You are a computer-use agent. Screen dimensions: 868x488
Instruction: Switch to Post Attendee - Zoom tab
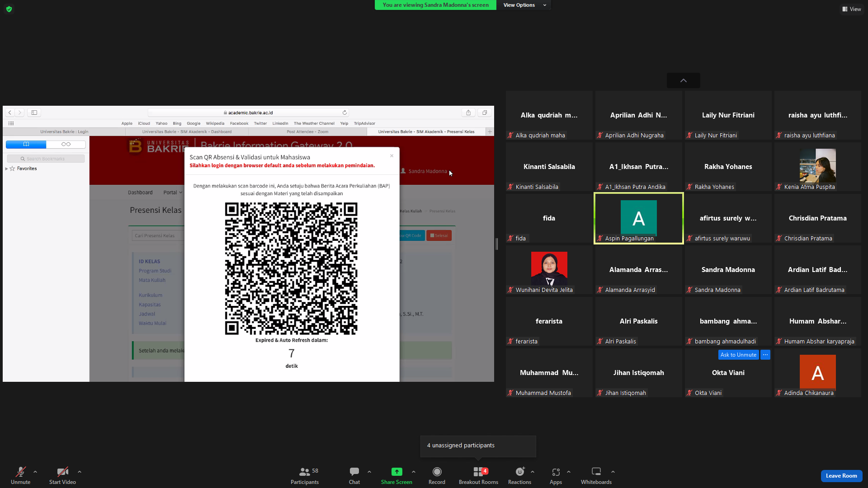(307, 131)
